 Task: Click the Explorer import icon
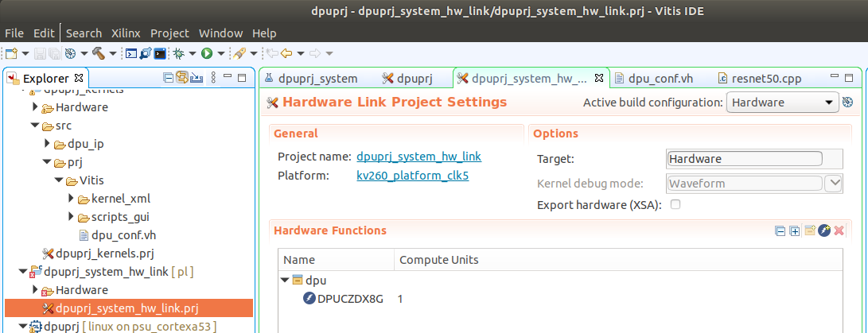tap(196, 78)
